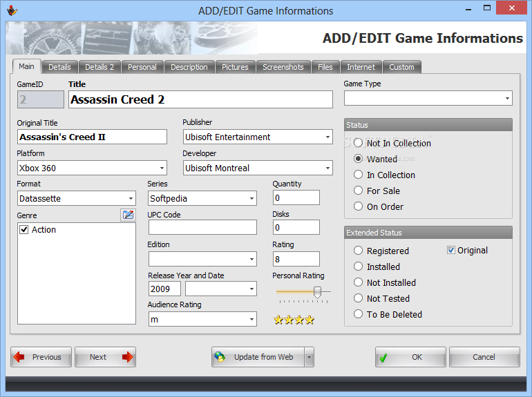
Task: Click the Rating input field
Action: (296, 260)
